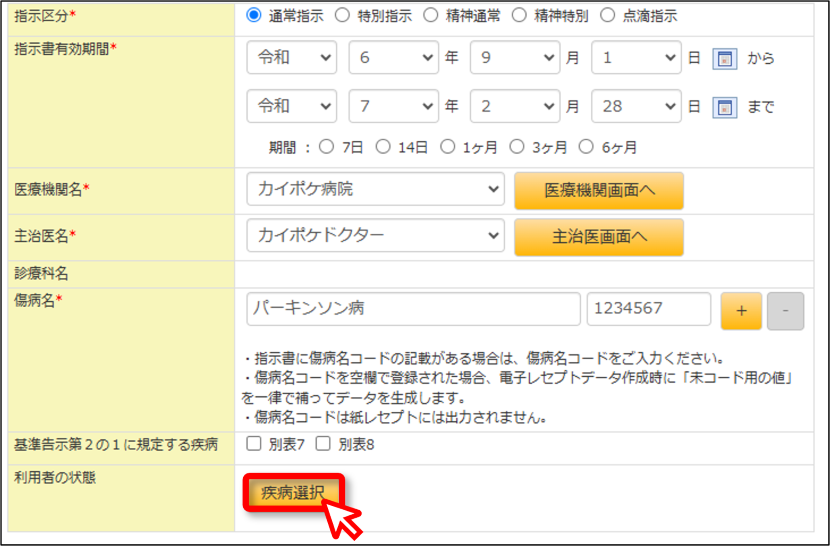Screen dimensions: 830x551
Task: Check the 別表7 checkbox
Action: [254, 444]
